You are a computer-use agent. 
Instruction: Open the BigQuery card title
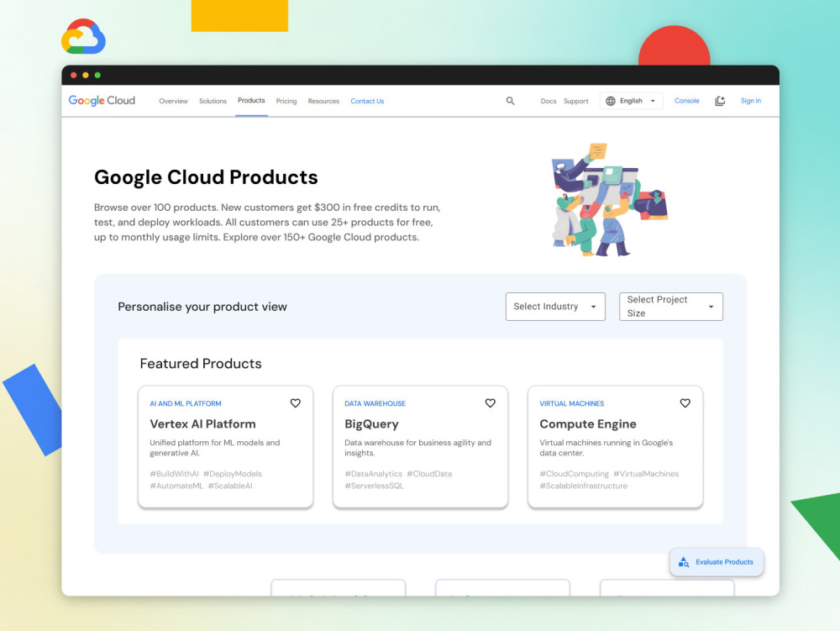point(371,423)
